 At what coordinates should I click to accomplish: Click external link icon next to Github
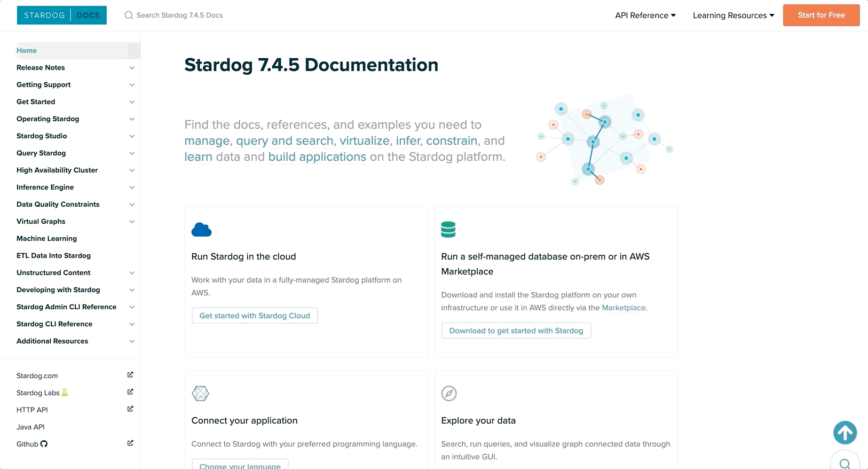pyautogui.click(x=130, y=443)
